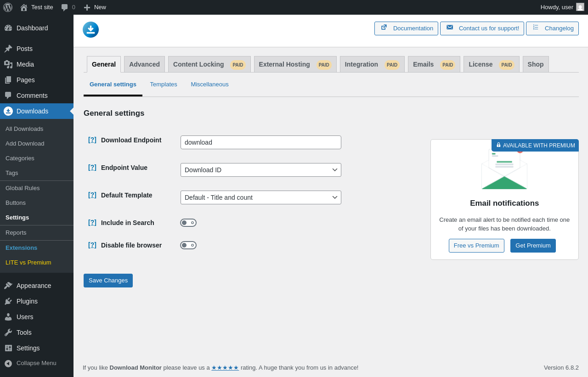Click the user avatar in admin bar
The width and height of the screenshot is (588, 377).
pyautogui.click(x=580, y=7)
